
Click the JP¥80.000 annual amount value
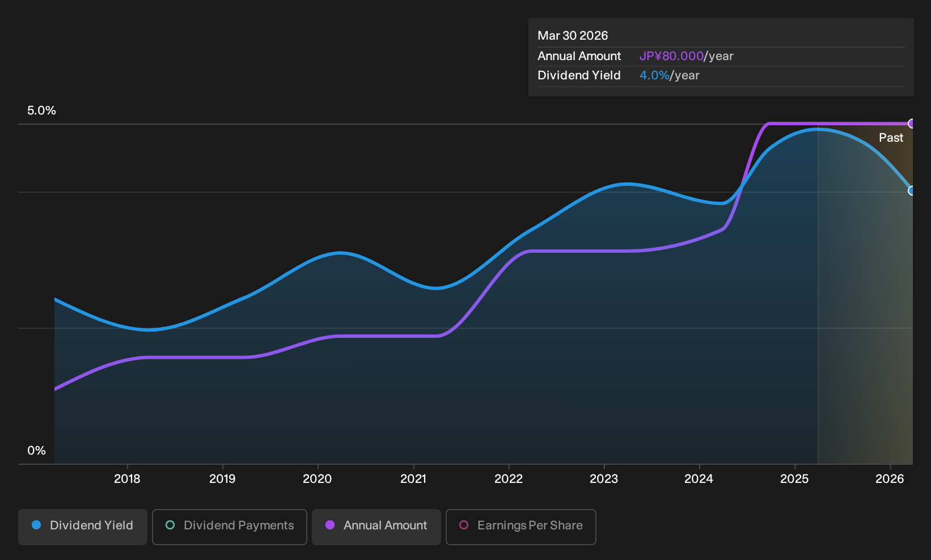point(671,56)
